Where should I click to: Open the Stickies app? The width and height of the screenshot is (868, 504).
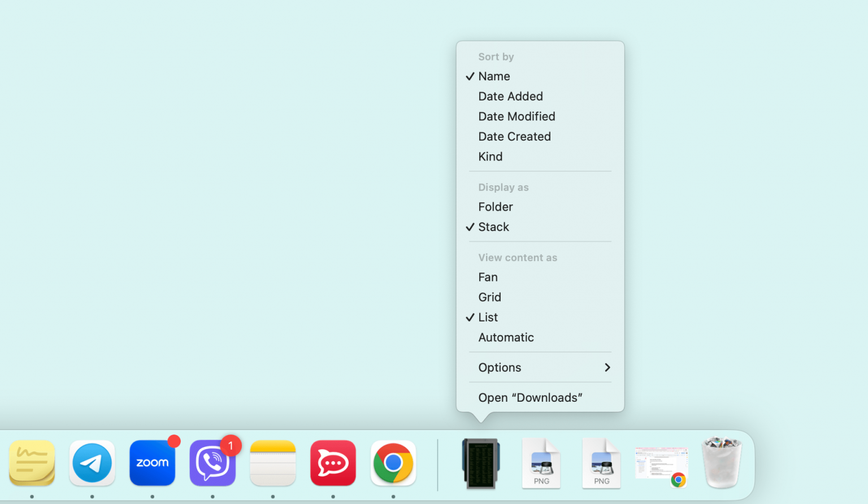click(x=32, y=463)
